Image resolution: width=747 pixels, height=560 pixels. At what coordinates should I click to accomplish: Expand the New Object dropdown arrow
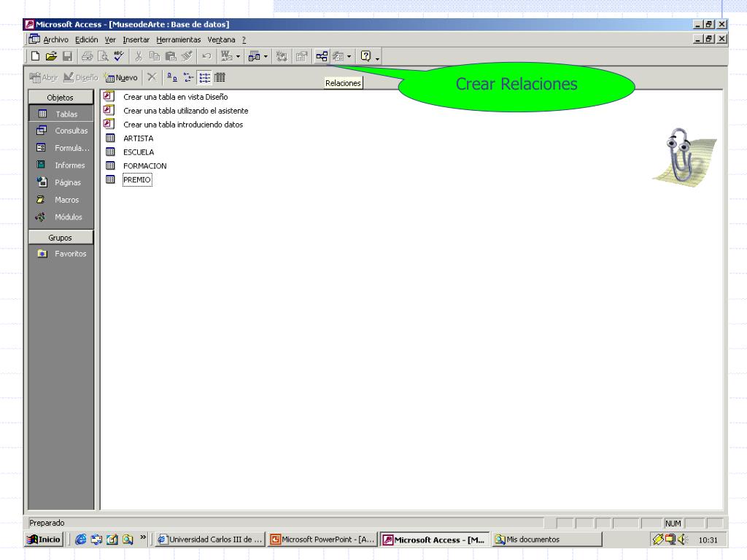[x=349, y=56]
